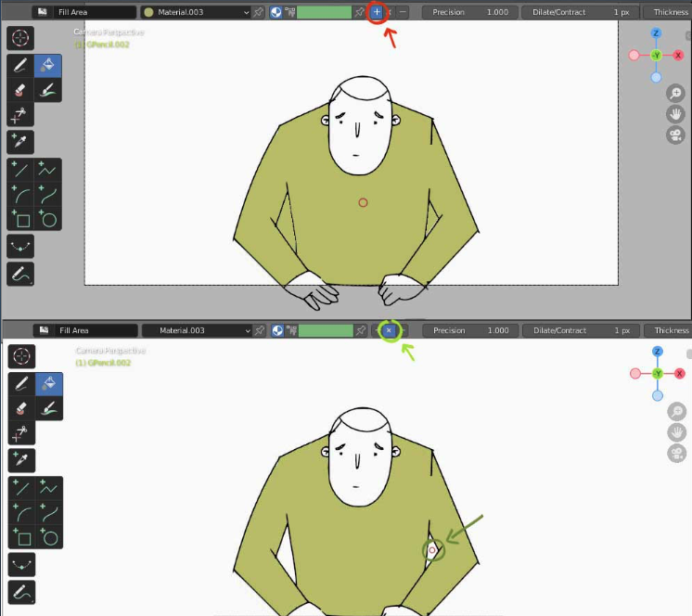Select the Fill bucket tool in bottom viewport
This screenshot has width=692, height=616.
49,384
